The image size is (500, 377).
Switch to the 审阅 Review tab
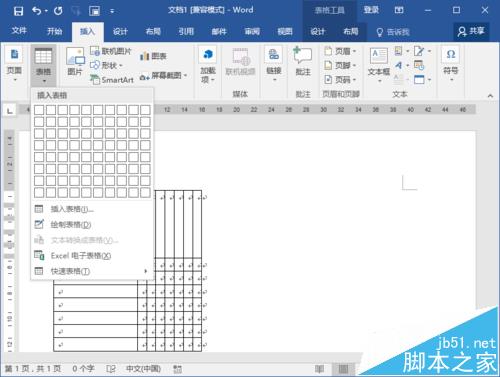[252, 31]
